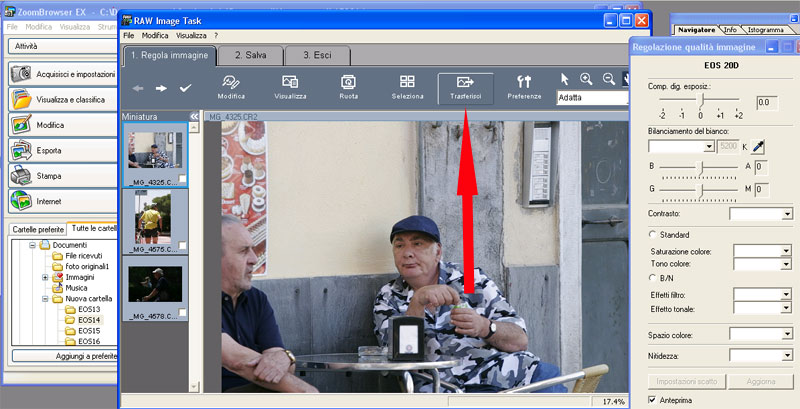Select the Ruota rotate tool
Image resolution: width=800 pixels, height=409 pixels.
[x=348, y=87]
